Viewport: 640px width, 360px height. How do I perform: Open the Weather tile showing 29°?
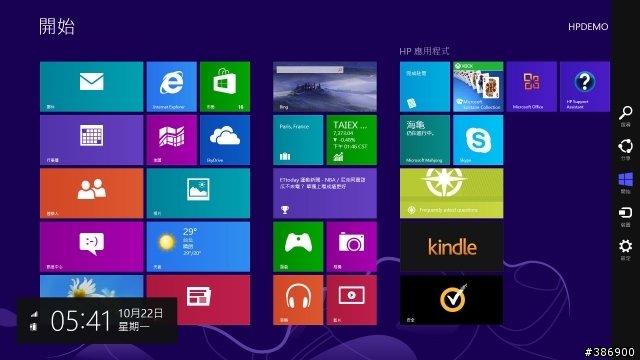(198, 247)
